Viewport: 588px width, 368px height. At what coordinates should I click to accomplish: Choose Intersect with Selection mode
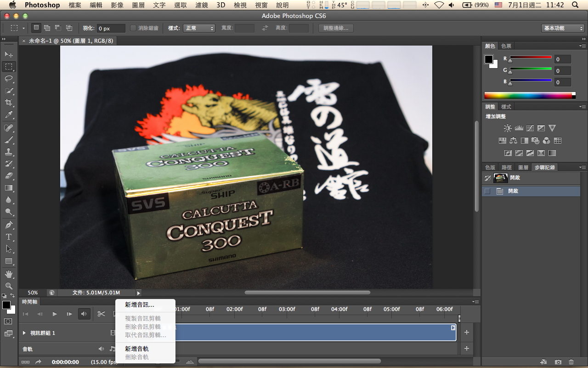point(69,28)
